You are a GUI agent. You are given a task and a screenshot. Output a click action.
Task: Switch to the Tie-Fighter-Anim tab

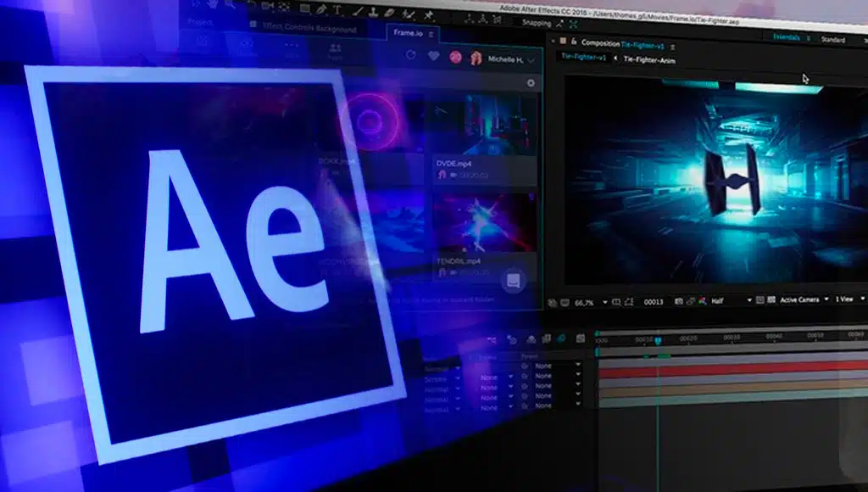click(648, 60)
